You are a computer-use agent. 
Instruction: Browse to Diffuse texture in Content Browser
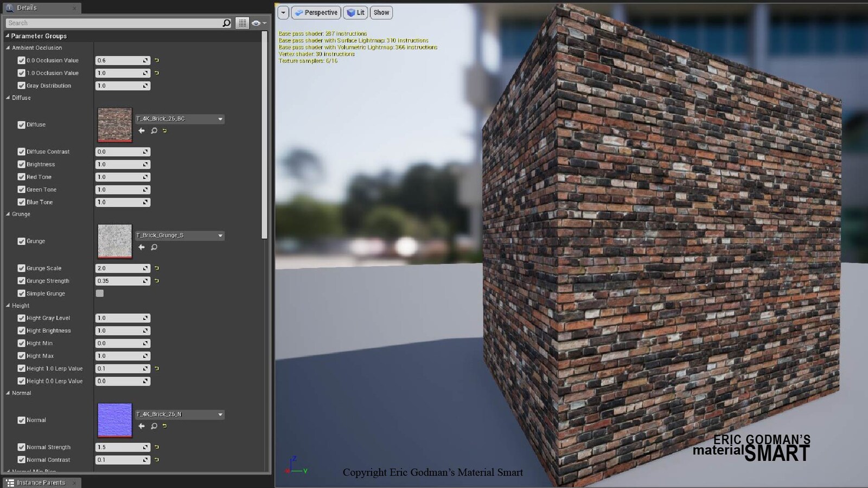[154, 131]
